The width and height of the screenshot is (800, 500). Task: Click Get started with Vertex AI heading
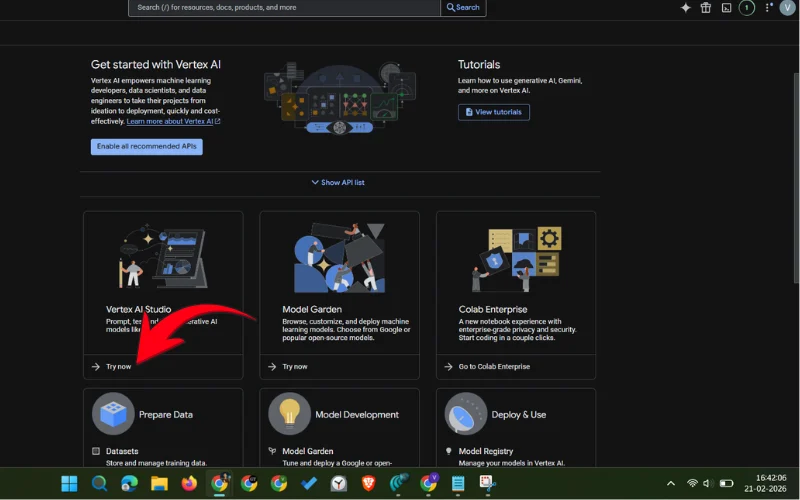tap(156, 65)
